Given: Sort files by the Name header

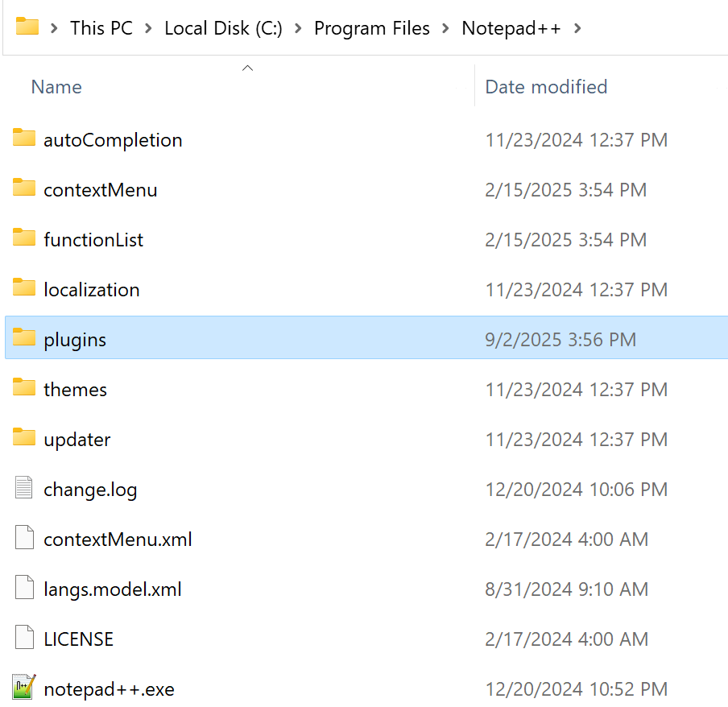Looking at the screenshot, I should (56, 87).
